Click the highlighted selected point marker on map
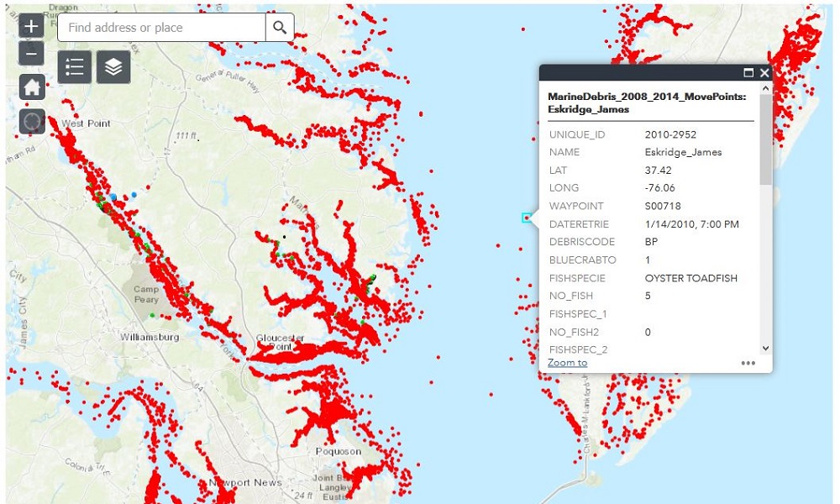This screenshot has width=840, height=504. pos(527,218)
